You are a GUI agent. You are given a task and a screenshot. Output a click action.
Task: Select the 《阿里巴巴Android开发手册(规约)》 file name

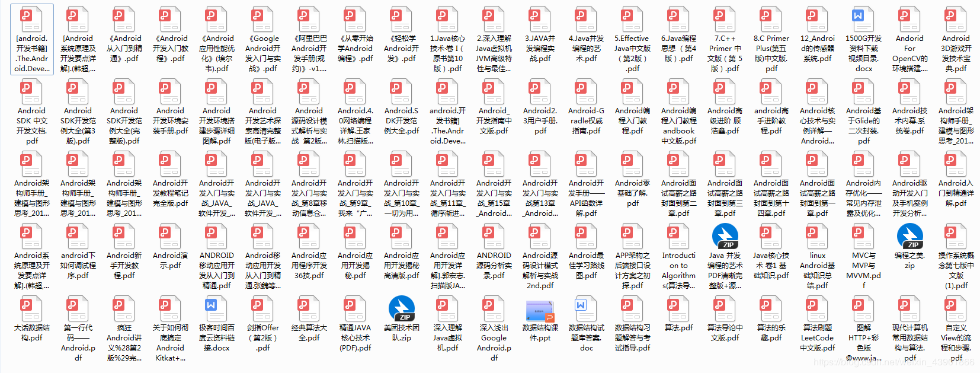[309, 53]
